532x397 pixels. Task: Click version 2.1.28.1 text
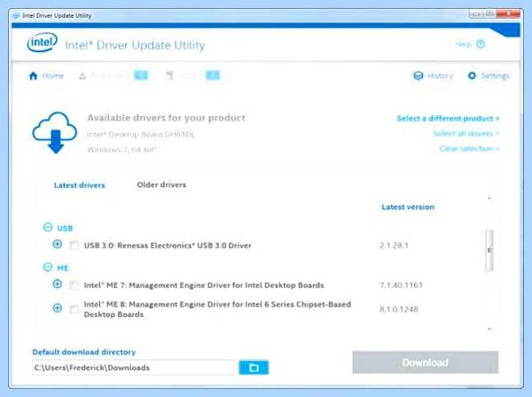[394, 245]
